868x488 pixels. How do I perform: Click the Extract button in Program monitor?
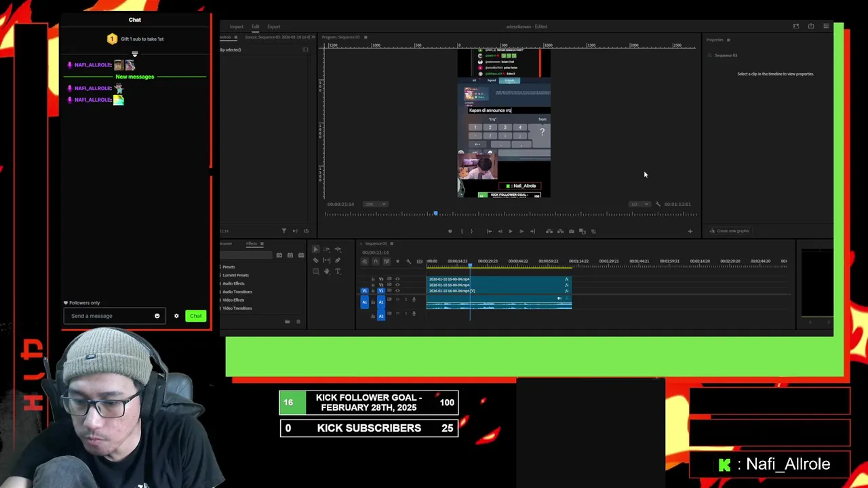pyautogui.click(x=560, y=231)
